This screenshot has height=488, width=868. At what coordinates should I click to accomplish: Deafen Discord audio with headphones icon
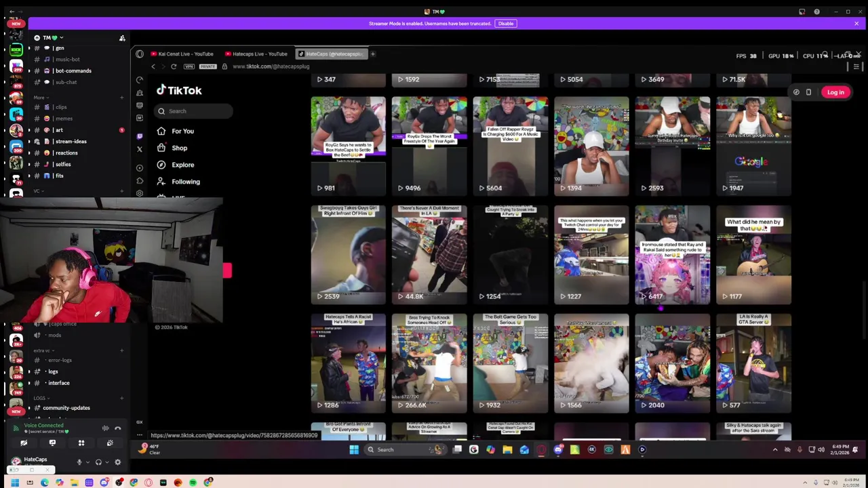click(98, 462)
